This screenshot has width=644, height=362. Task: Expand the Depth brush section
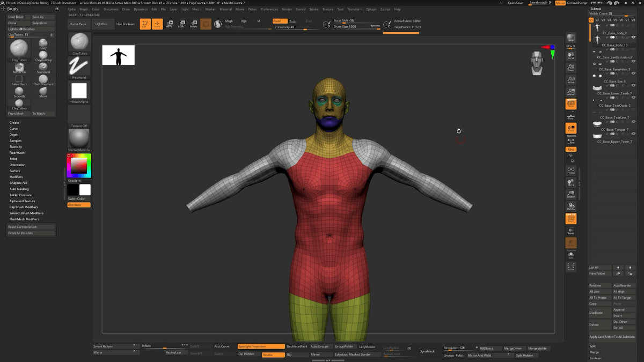[x=13, y=135]
